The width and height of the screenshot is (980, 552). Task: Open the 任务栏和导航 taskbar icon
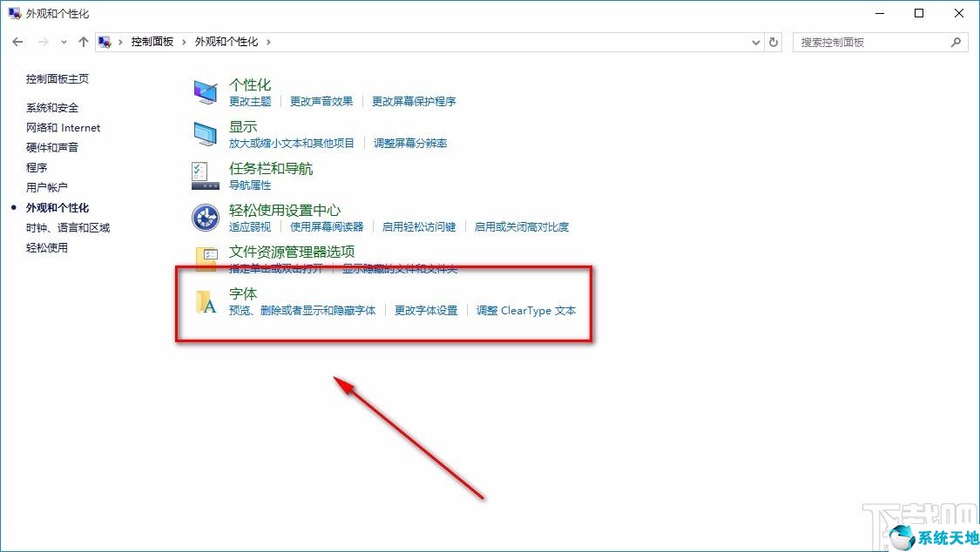(x=204, y=174)
